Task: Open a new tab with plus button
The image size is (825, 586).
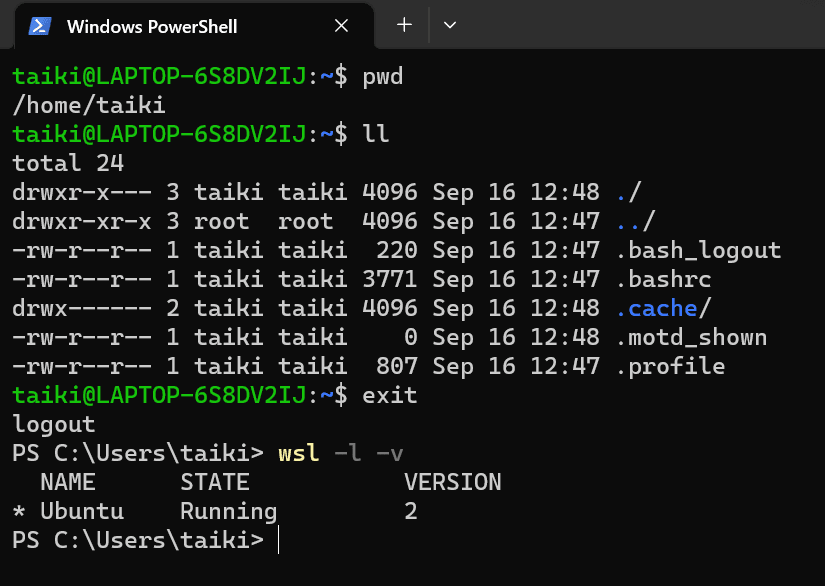Action: (404, 25)
